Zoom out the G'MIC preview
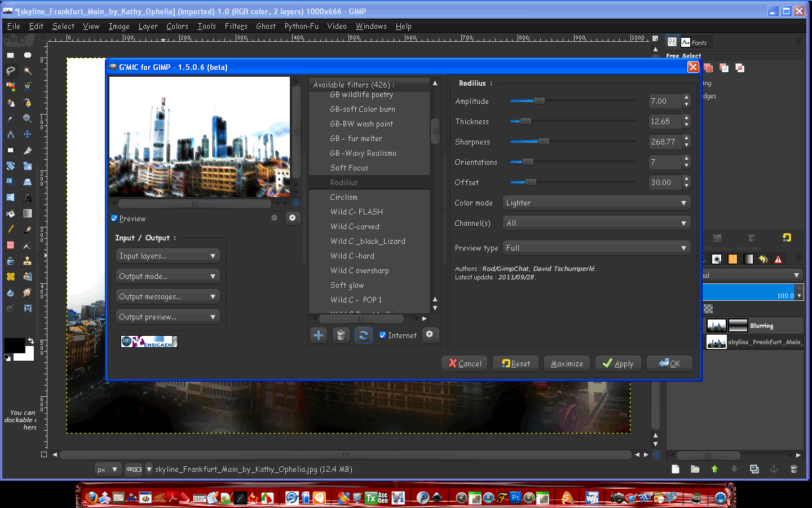The image size is (812, 508). 275,218
